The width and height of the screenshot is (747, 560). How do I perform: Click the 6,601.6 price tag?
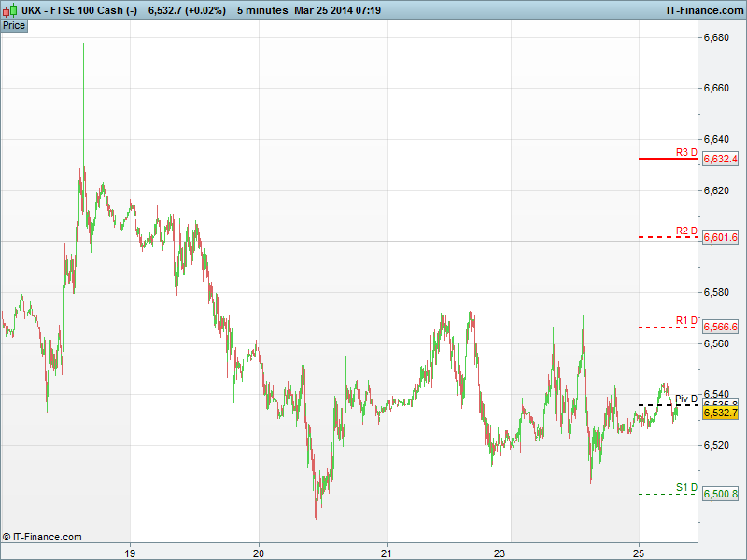coord(720,238)
